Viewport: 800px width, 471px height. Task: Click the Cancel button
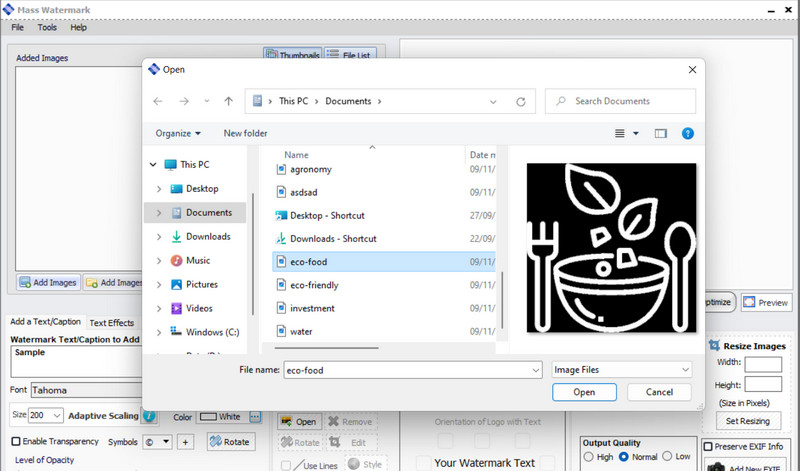coord(659,393)
